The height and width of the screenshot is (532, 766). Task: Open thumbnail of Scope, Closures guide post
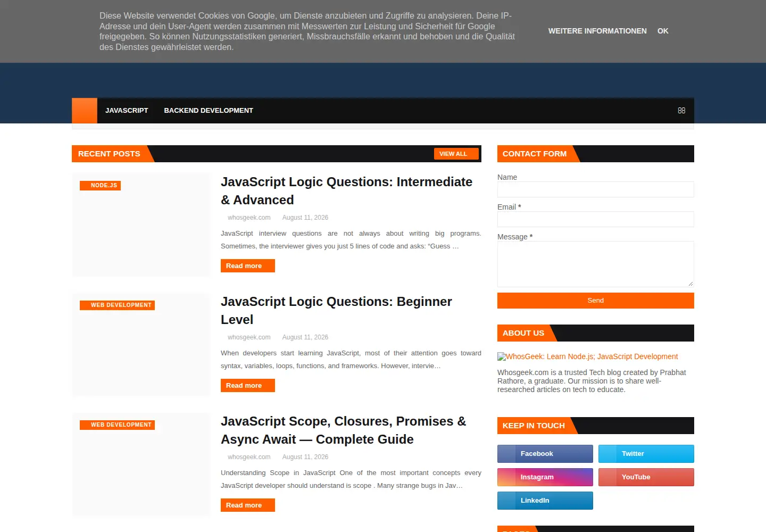point(141,463)
